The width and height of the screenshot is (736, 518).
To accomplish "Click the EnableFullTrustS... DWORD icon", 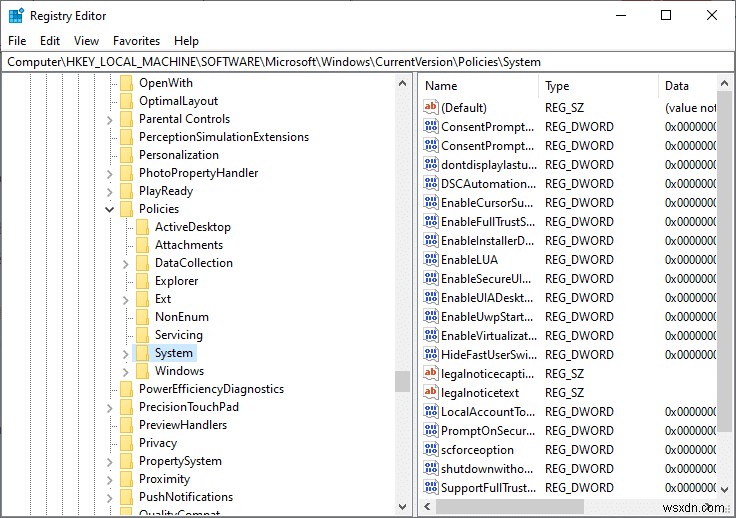I will click(x=430, y=221).
